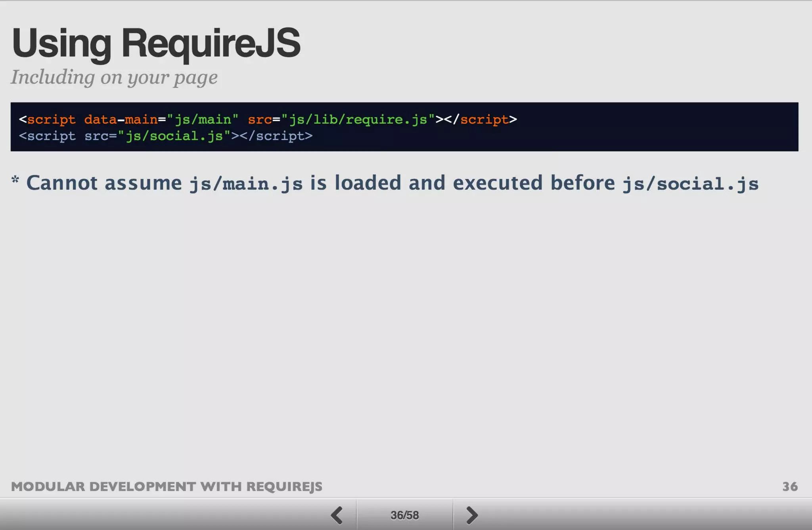
Task: Click the 'Including on your page' subtitle
Action: tap(114, 77)
